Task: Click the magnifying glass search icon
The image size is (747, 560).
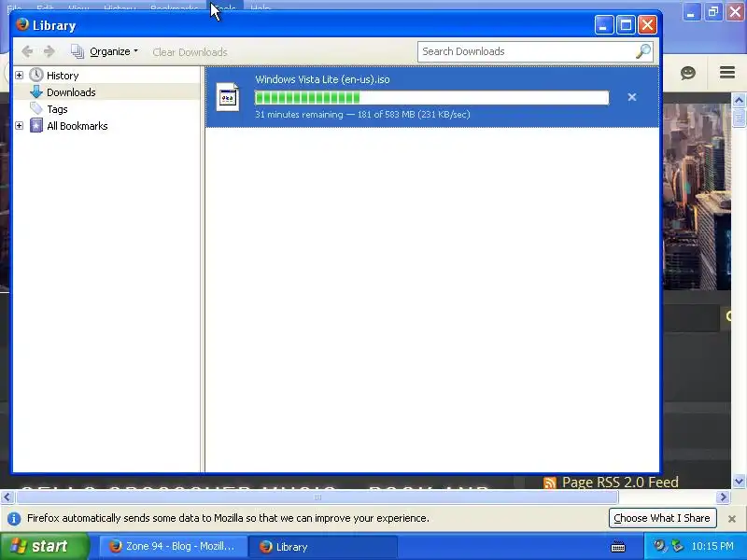Action: (643, 51)
